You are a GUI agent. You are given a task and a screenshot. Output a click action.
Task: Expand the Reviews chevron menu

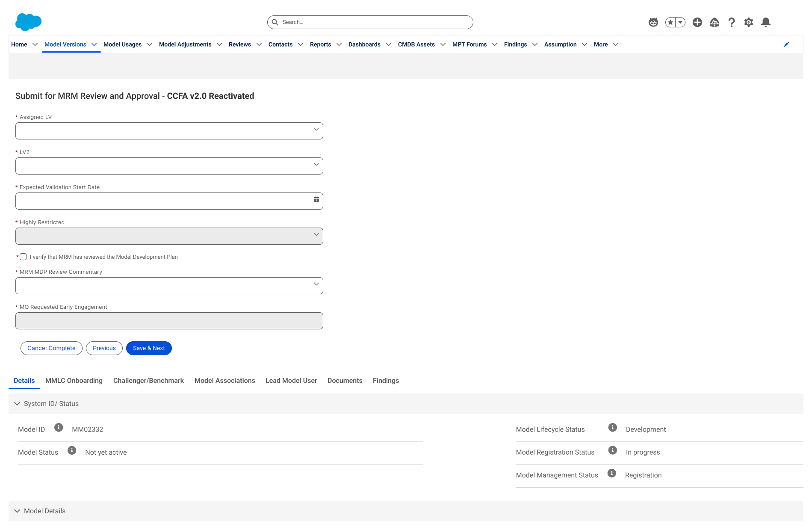(259, 44)
